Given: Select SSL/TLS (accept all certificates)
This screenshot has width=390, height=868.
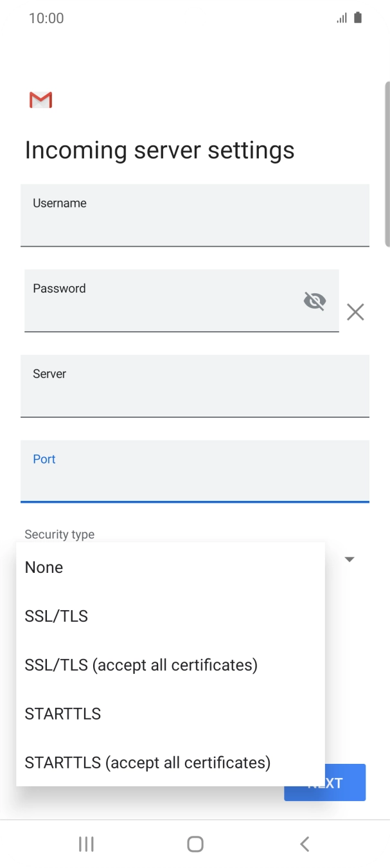Looking at the screenshot, I should coord(141,665).
